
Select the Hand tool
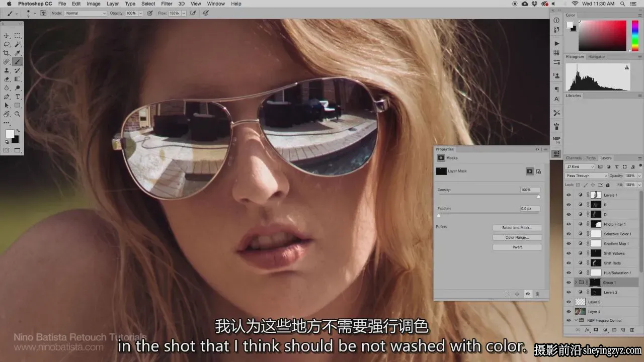point(7,114)
